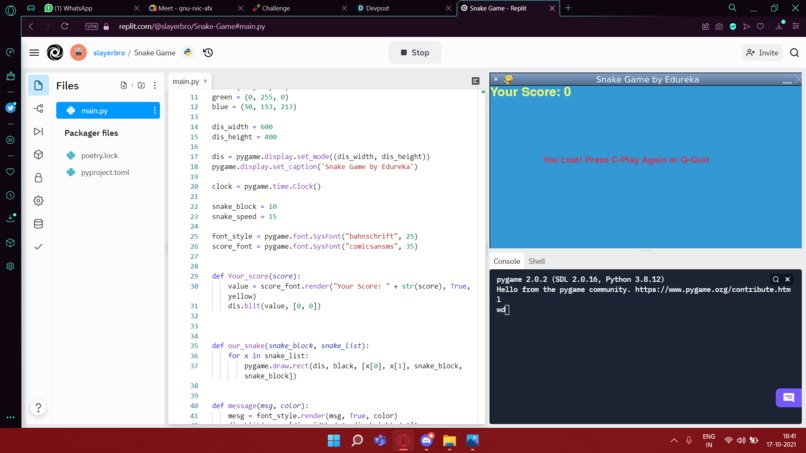Invite collaborators to this repl
The height and width of the screenshot is (453, 806).
point(762,52)
